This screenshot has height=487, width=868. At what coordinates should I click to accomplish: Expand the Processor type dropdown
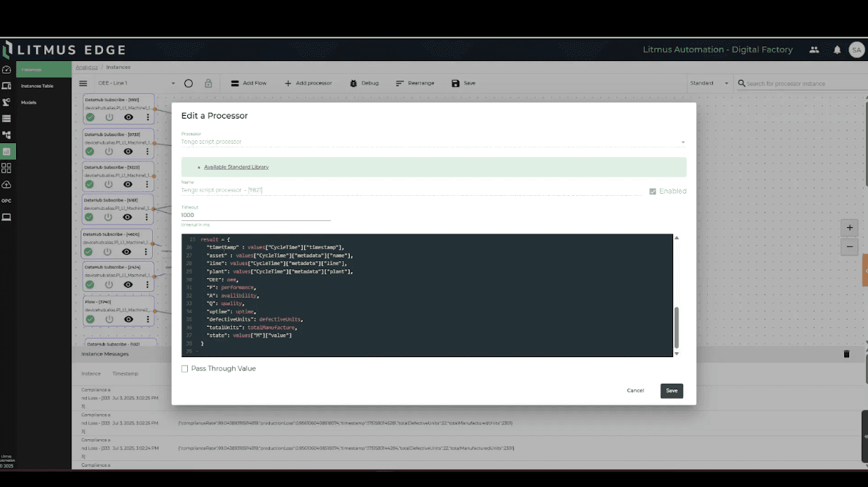tap(683, 142)
